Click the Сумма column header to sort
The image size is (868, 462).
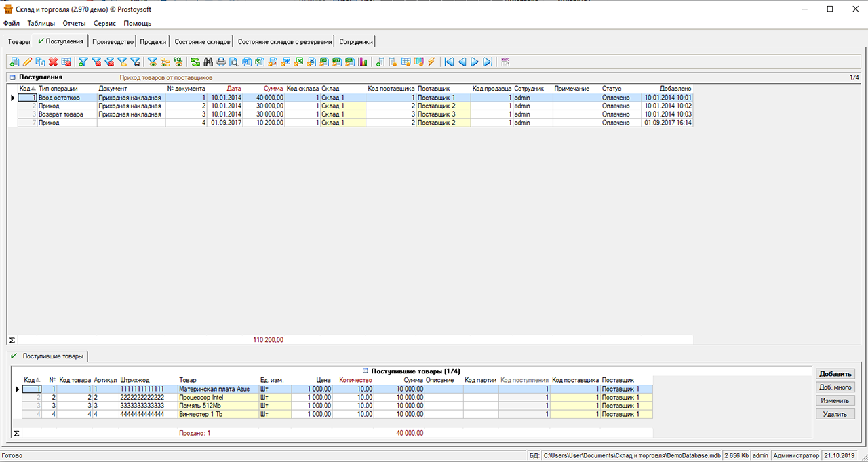pos(273,89)
